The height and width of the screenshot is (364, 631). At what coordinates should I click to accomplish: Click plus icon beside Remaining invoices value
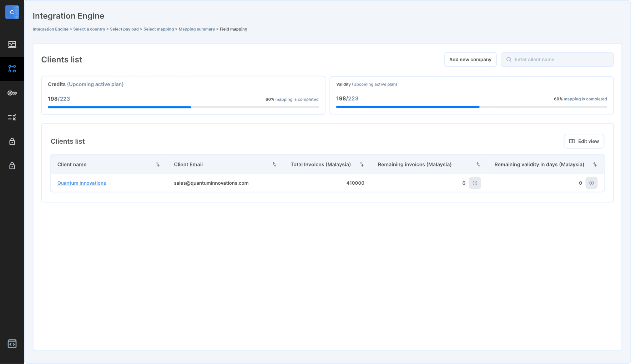point(475,183)
